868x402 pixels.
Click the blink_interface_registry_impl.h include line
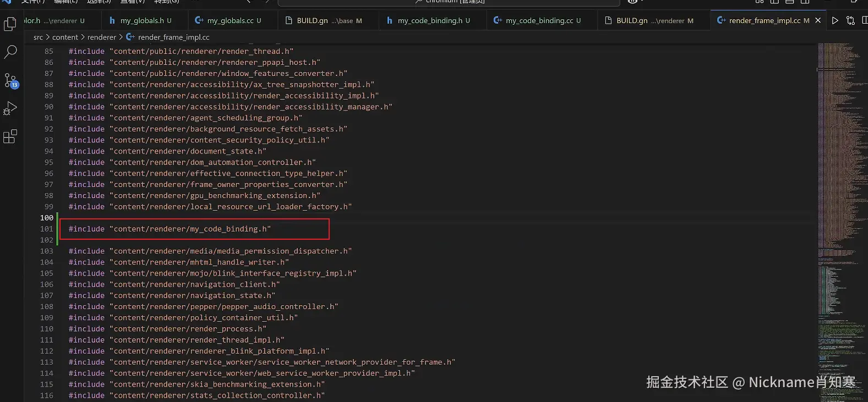[212, 273]
